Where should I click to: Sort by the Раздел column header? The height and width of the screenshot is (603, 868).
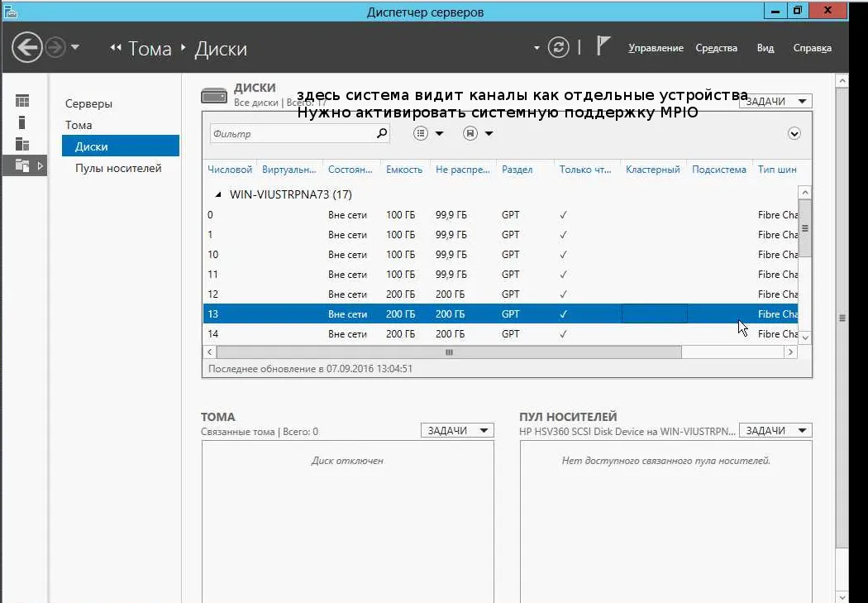click(x=517, y=170)
